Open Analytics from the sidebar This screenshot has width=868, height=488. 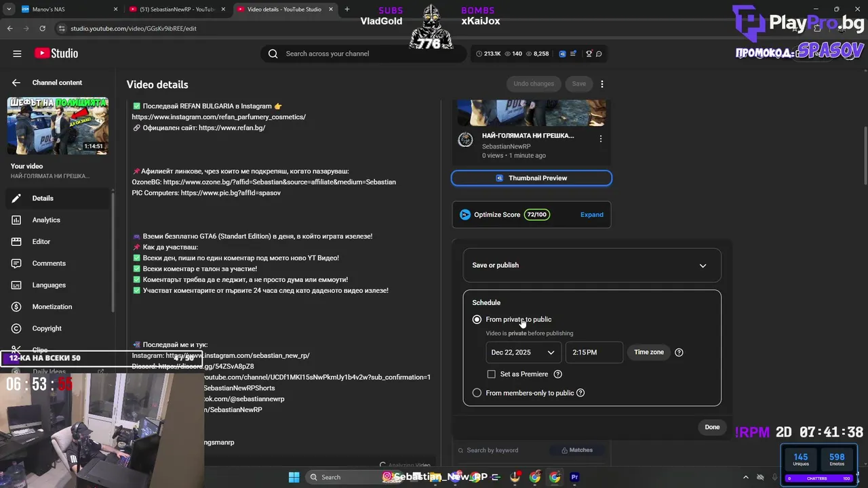(x=58, y=220)
